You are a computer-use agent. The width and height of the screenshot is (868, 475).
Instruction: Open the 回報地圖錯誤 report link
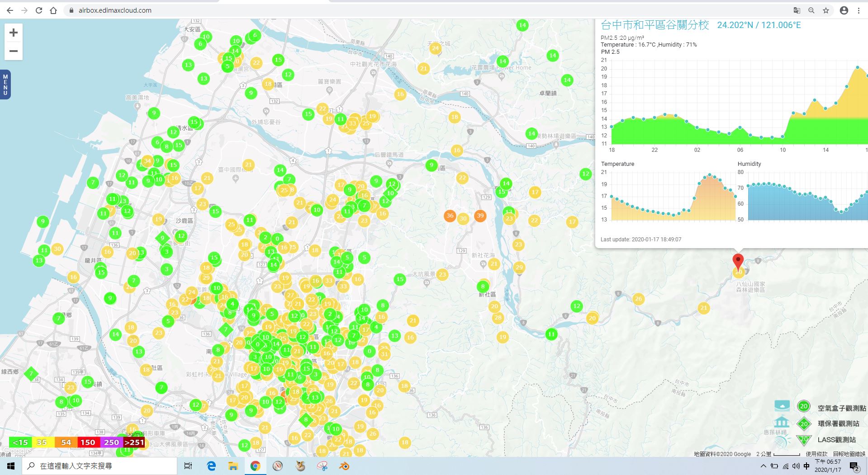point(849,454)
